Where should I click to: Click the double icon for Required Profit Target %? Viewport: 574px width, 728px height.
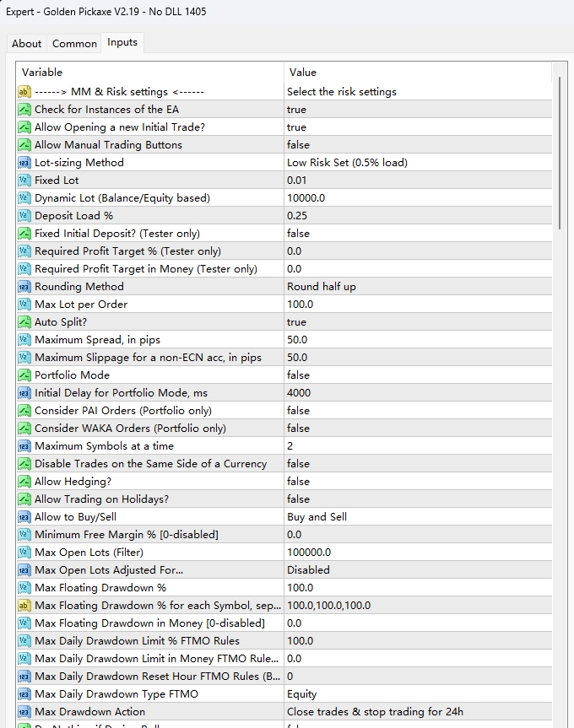coord(24,251)
